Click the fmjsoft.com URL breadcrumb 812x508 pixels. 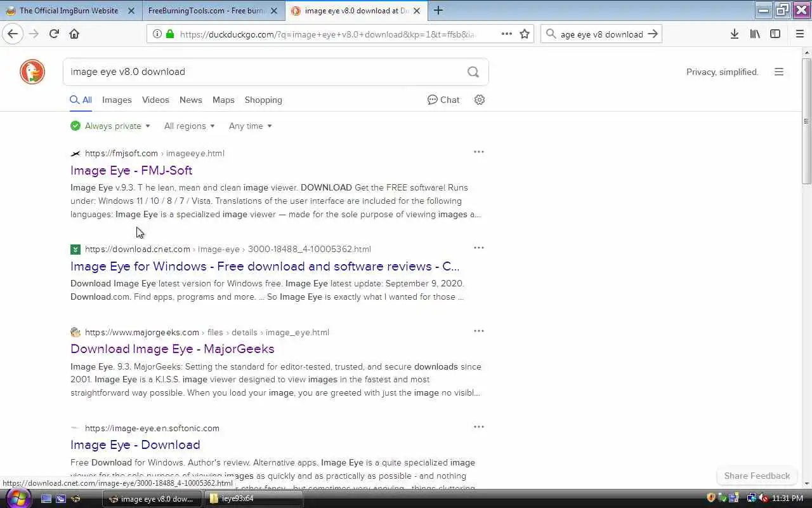click(x=121, y=153)
